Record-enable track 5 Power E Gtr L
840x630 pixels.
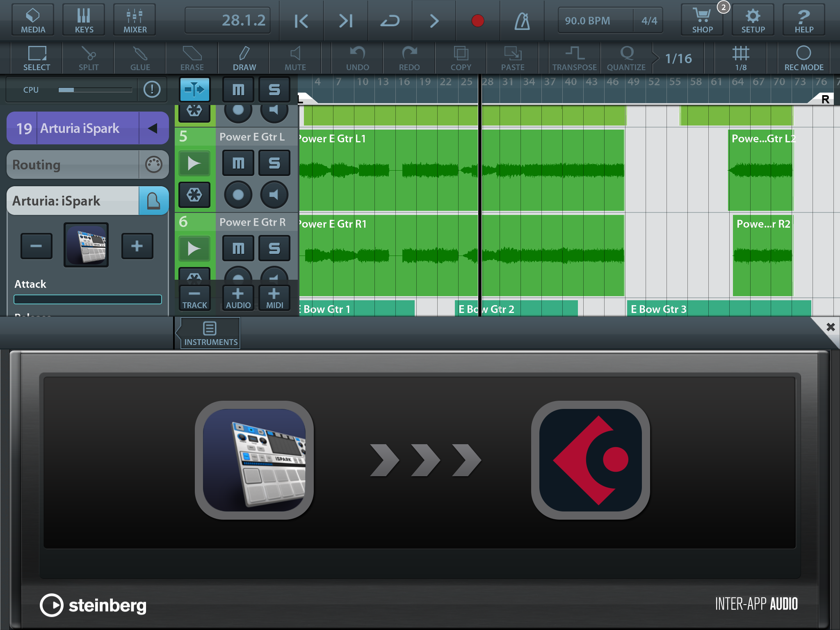(x=238, y=195)
